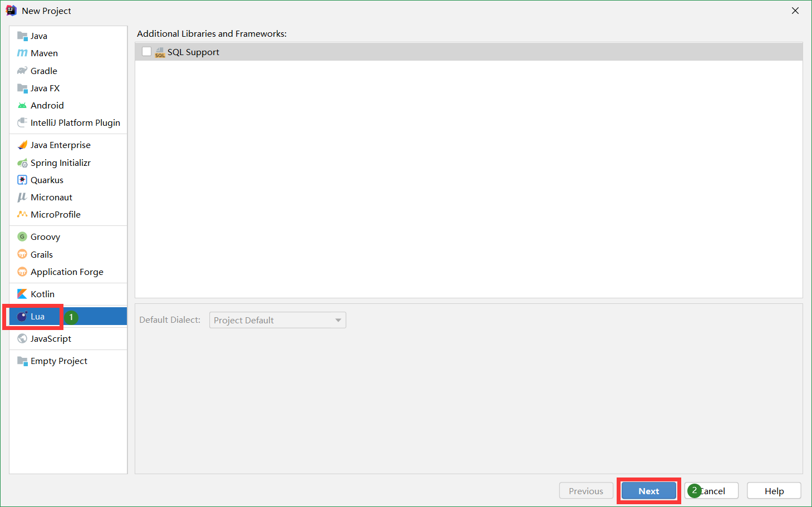Choose the Gradle elephant icon
Screen dimensions: 812x507
pyautogui.click(x=23, y=71)
